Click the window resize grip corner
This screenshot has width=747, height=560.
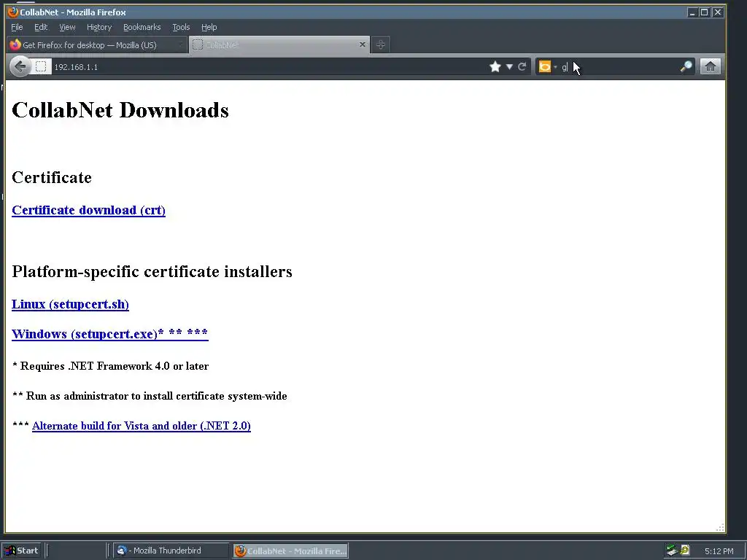pos(720,527)
